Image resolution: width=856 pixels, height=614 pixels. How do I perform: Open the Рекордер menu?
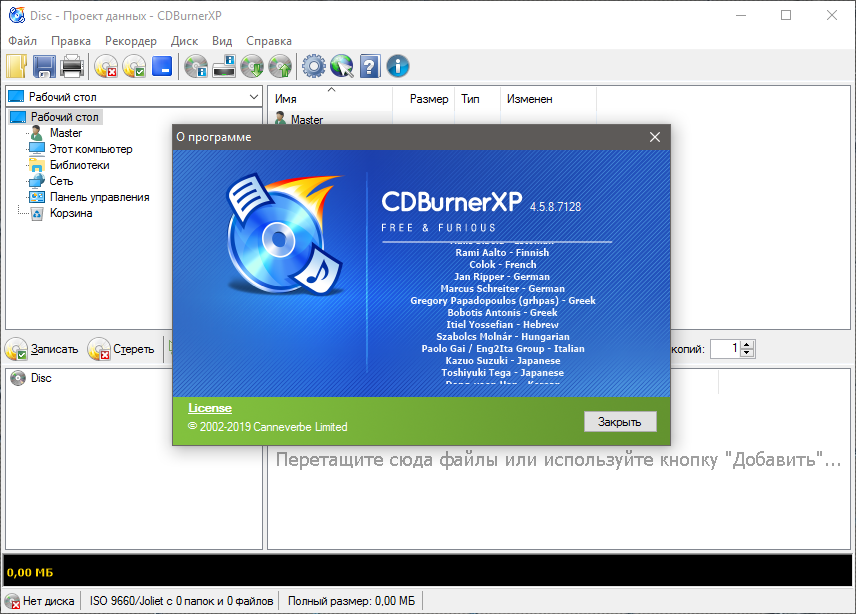131,41
